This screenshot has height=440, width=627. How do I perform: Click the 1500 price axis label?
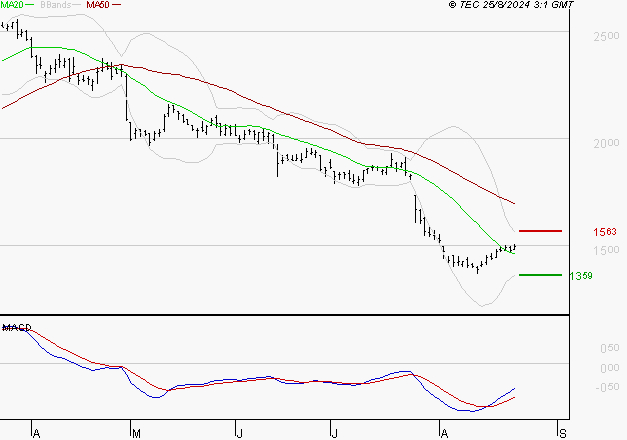point(606,250)
